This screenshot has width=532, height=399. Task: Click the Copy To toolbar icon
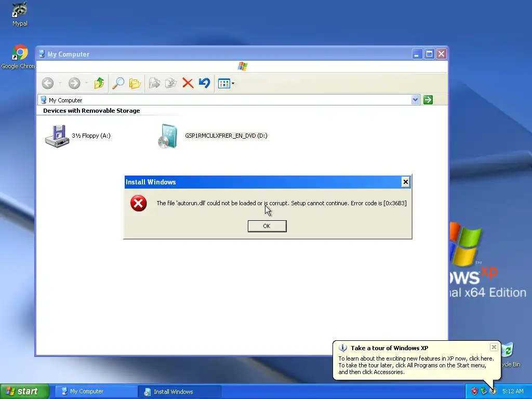coord(171,83)
